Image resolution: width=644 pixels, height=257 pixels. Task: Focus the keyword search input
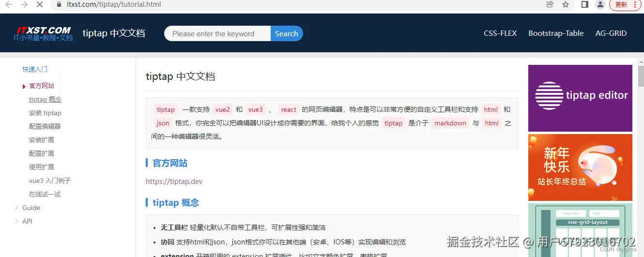pyautogui.click(x=217, y=33)
